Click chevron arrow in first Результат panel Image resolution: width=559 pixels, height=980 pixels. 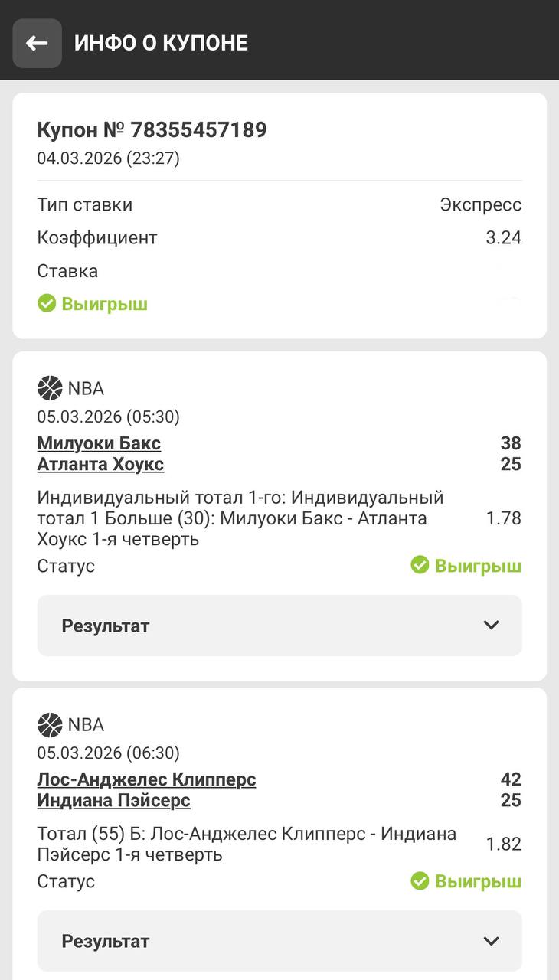tap(492, 626)
